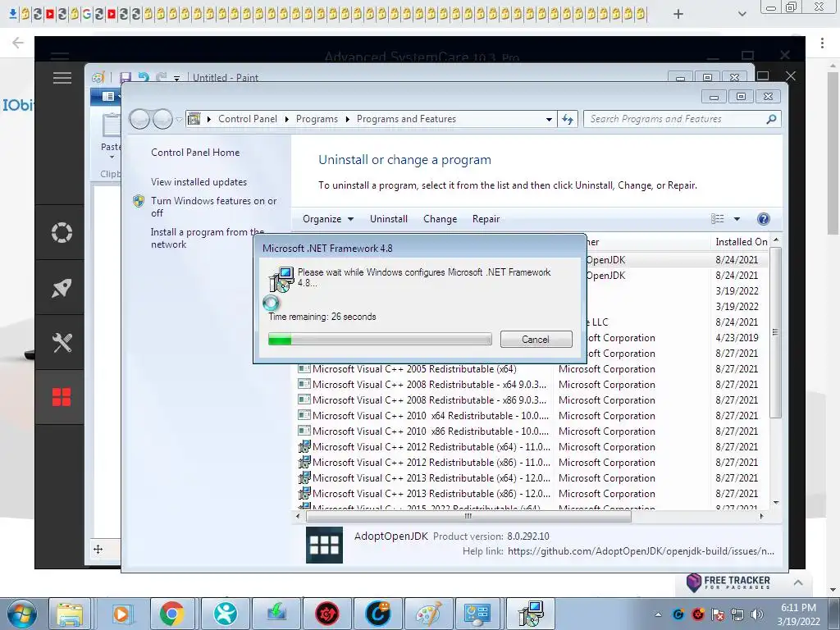Open Google Chrome from the taskbar
Image resolution: width=840 pixels, height=630 pixels.
pos(171,614)
